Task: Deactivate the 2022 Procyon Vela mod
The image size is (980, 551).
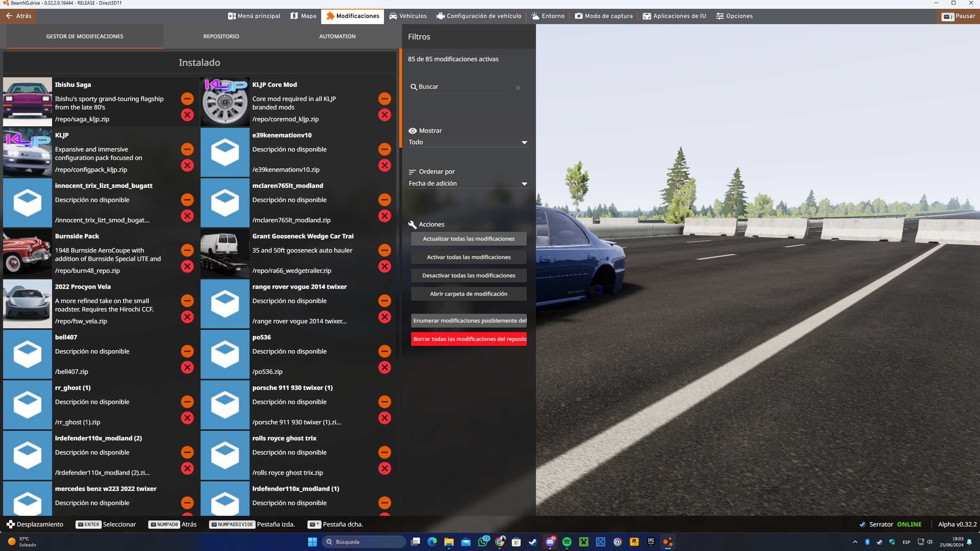Action: [x=187, y=301]
